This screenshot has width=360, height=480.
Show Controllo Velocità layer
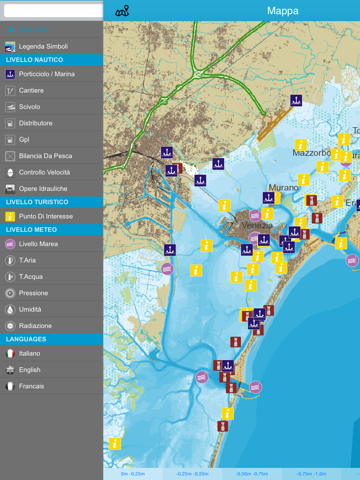(x=51, y=172)
